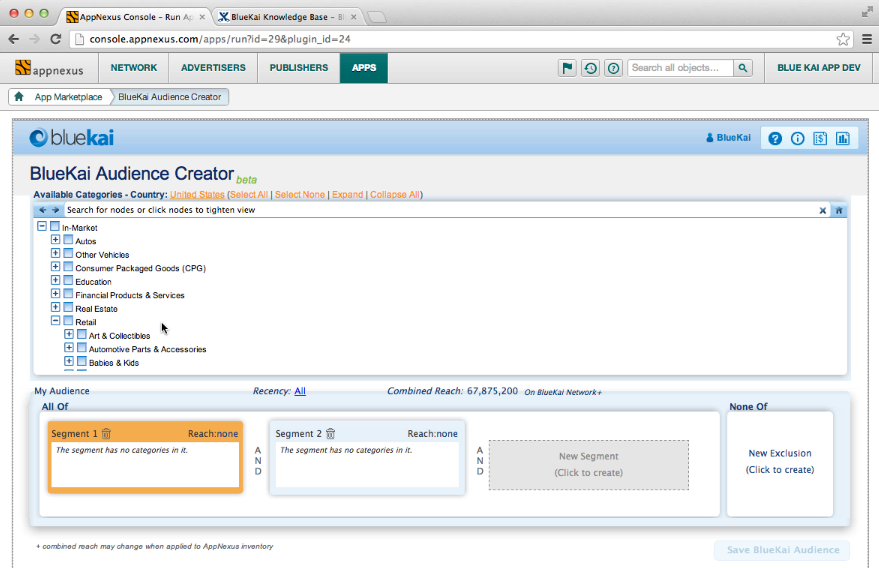Click the United States country link
The image size is (879, 568).
click(197, 195)
